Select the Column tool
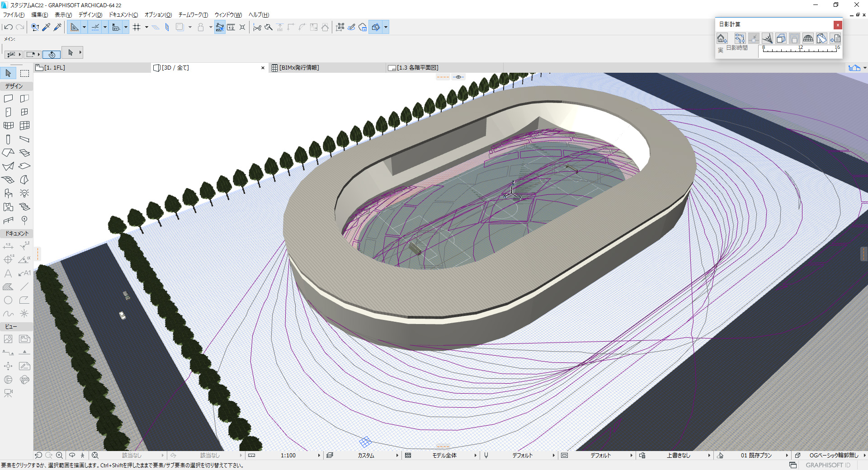Screen dimensions: 868x470 point(8,139)
